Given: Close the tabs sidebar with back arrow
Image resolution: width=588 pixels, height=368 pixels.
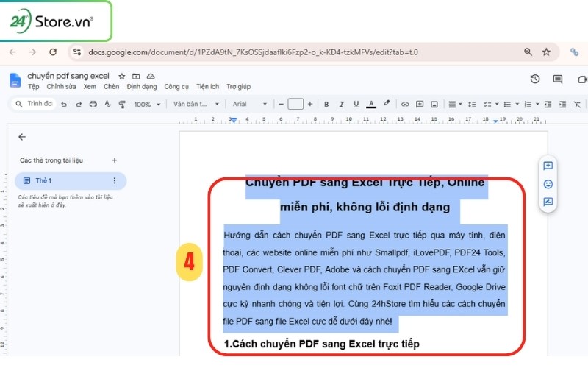Looking at the screenshot, I should tap(22, 137).
